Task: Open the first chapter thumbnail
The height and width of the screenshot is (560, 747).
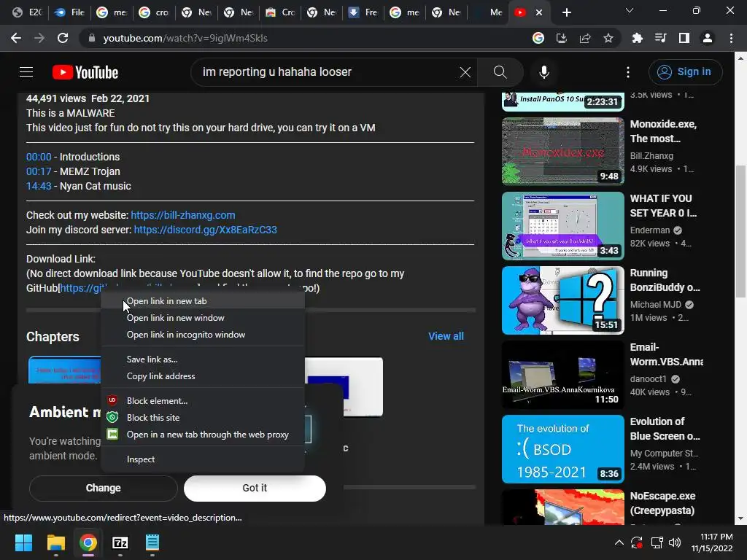Action: pyautogui.click(x=64, y=370)
